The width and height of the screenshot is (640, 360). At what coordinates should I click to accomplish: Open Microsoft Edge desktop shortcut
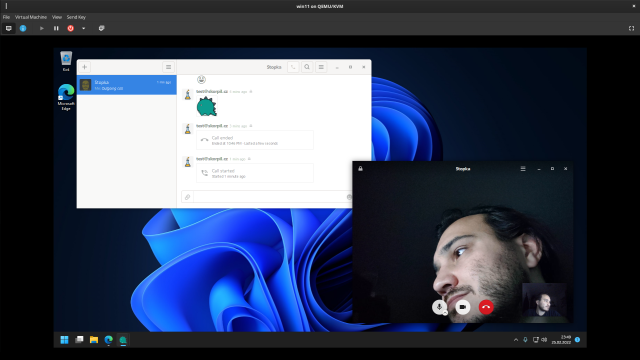(66, 97)
